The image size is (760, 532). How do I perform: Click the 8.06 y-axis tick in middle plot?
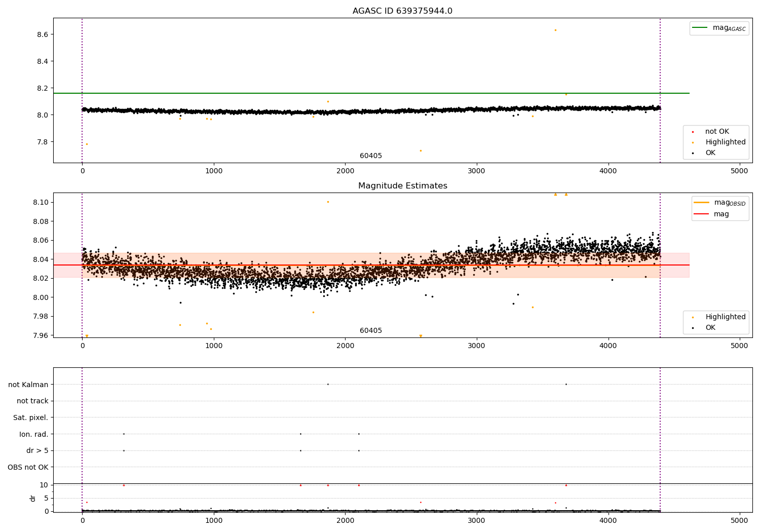41,240
